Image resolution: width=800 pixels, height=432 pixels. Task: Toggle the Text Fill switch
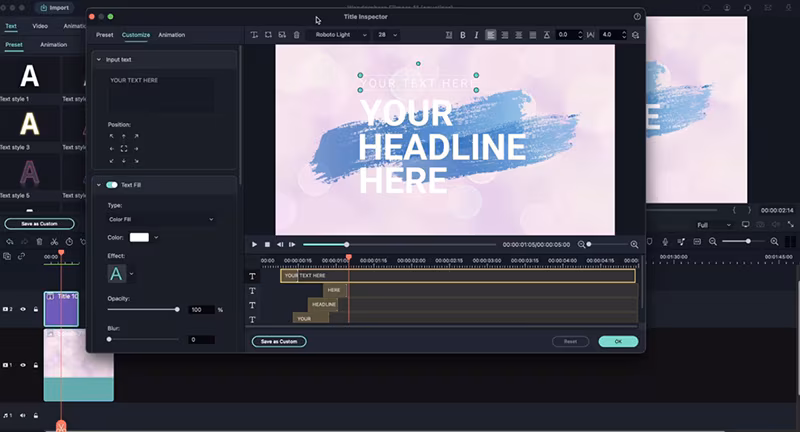coord(112,185)
